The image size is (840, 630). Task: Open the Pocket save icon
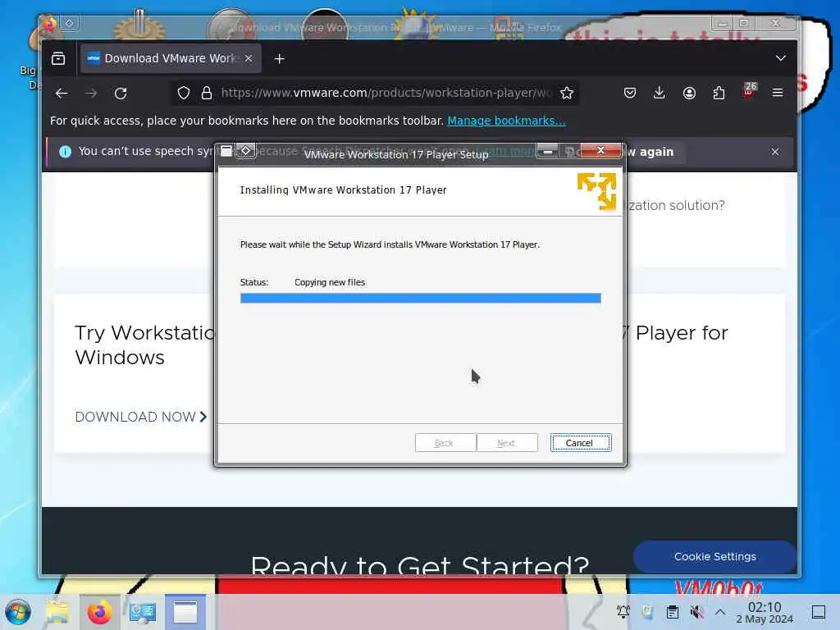630,94
